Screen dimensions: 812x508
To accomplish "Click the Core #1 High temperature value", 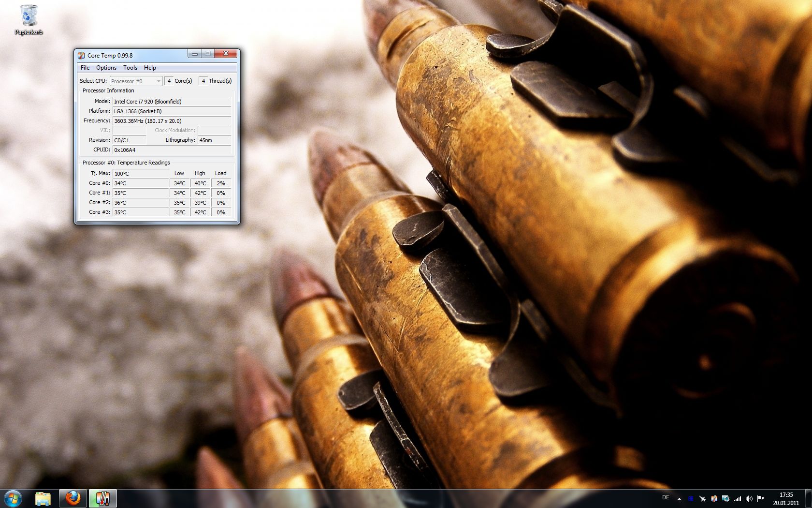I will [200, 193].
